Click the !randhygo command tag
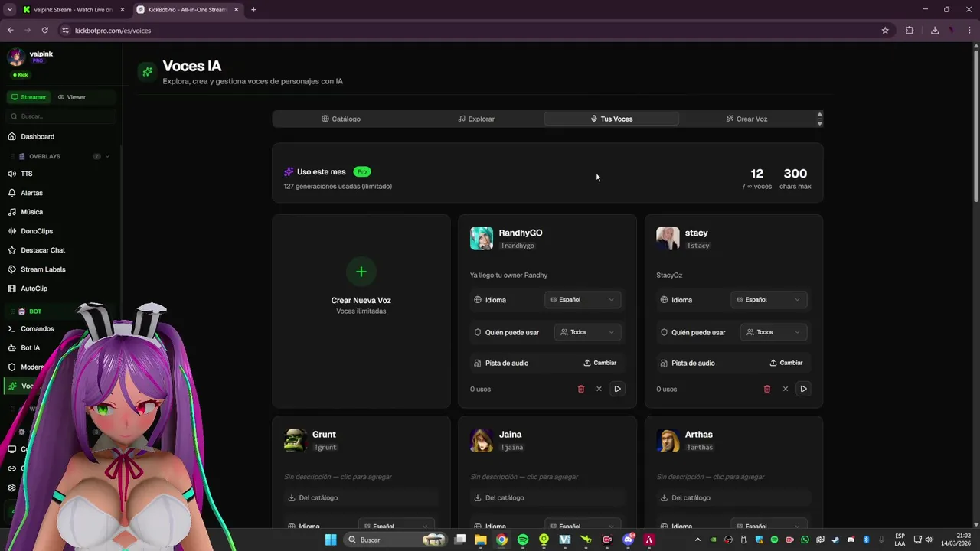980x551 pixels. 518,246
